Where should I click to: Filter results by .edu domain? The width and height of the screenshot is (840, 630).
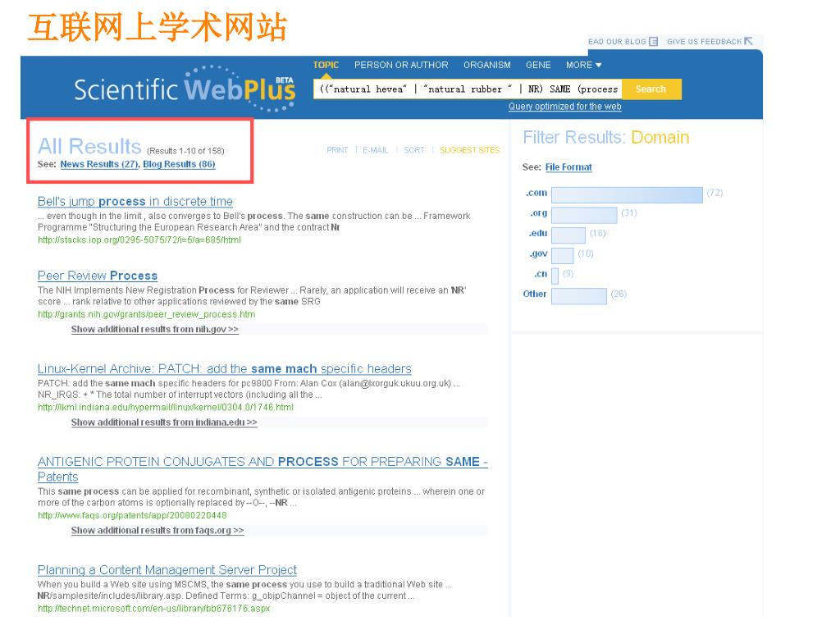click(538, 234)
